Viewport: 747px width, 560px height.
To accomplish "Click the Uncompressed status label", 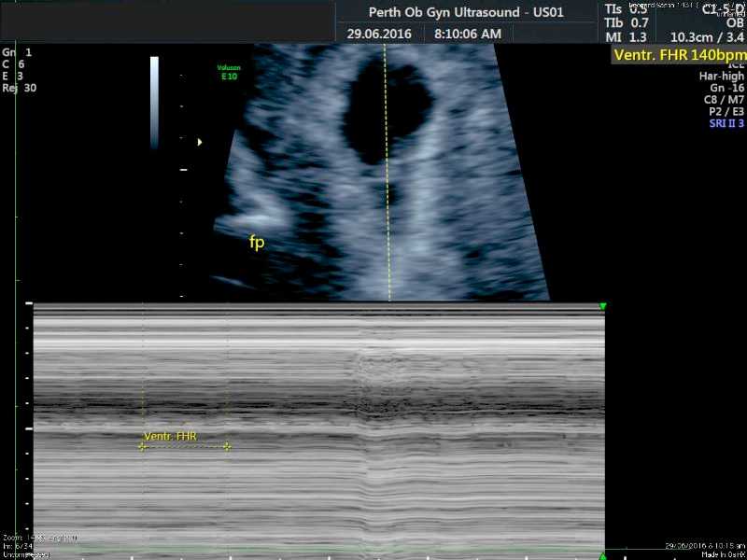I will point(25,553).
